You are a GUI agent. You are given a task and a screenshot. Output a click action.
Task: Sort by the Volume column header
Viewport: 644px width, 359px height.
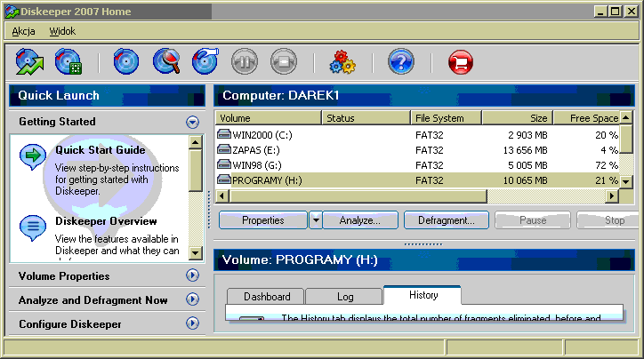click(268, 118)
